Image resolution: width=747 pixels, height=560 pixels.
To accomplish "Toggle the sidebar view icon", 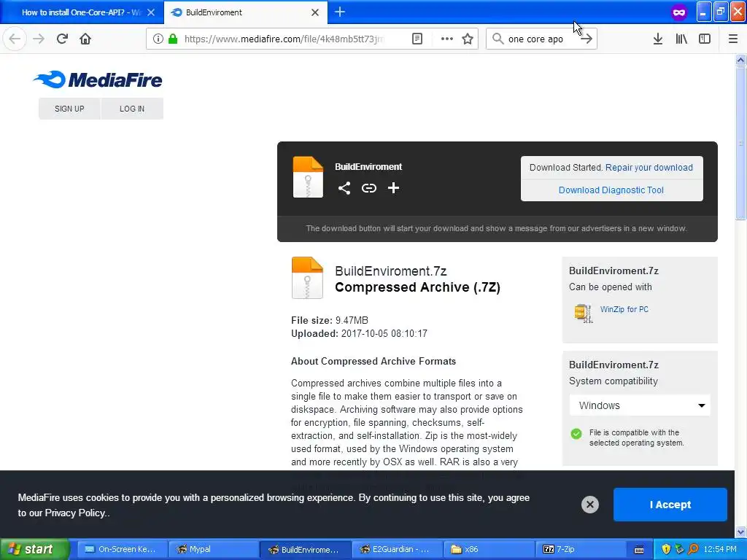I will coord(705,39).
